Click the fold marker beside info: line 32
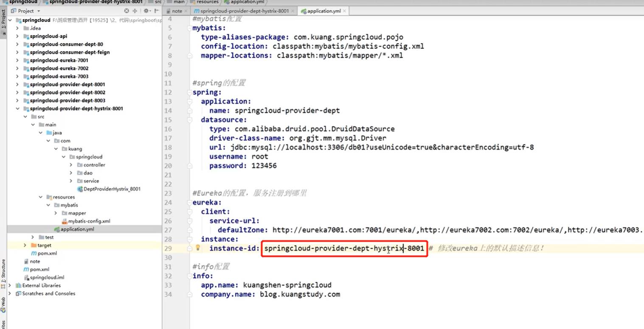 click(190, 276)
